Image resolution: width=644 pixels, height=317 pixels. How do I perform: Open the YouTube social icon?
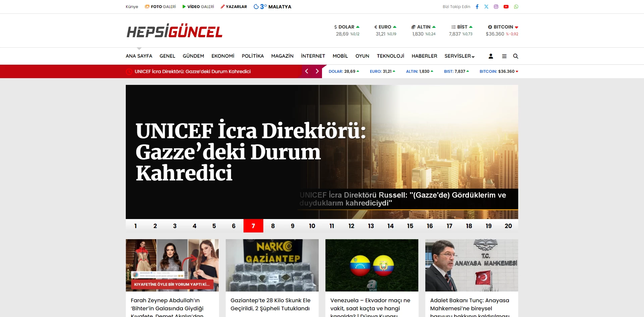point(506,7)
